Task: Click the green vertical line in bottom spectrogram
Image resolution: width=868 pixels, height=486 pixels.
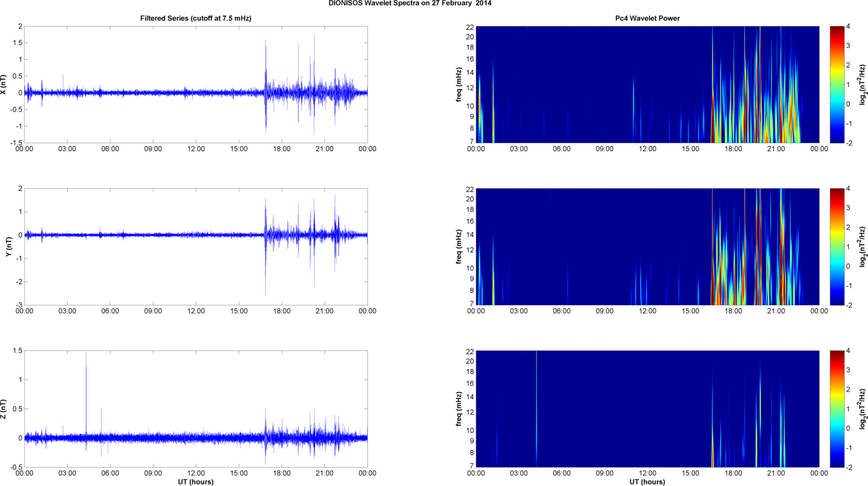Action: (x=536, y=409)
